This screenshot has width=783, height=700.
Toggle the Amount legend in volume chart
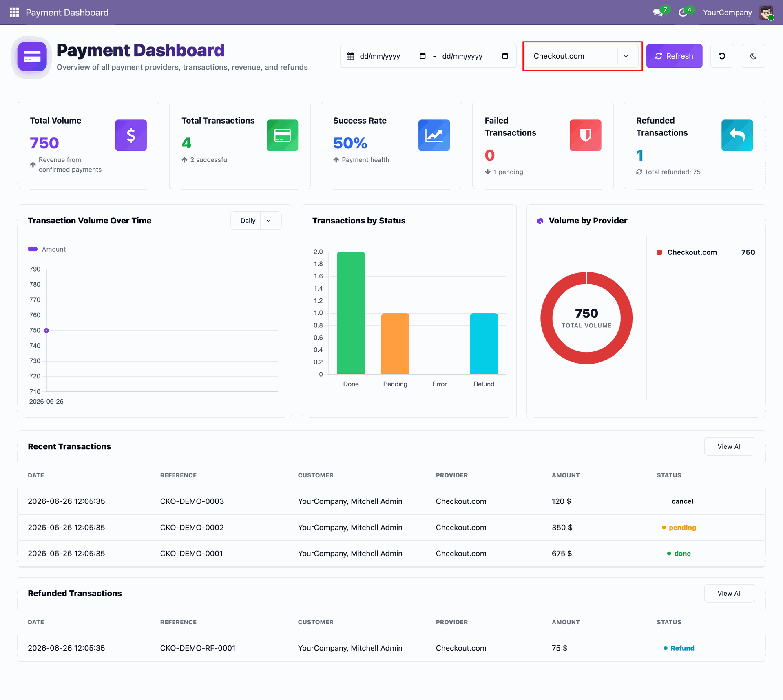tap(47, 249)
